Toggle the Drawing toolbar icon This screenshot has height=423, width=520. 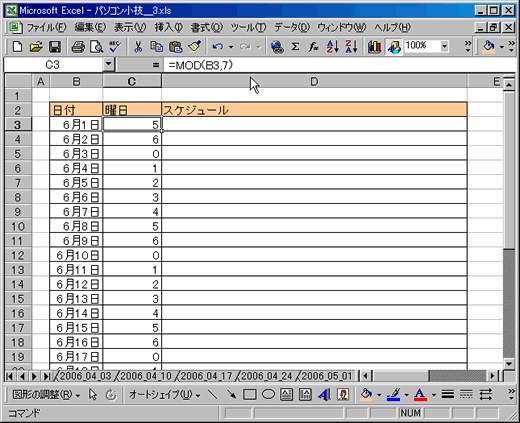tap(394, 47)
